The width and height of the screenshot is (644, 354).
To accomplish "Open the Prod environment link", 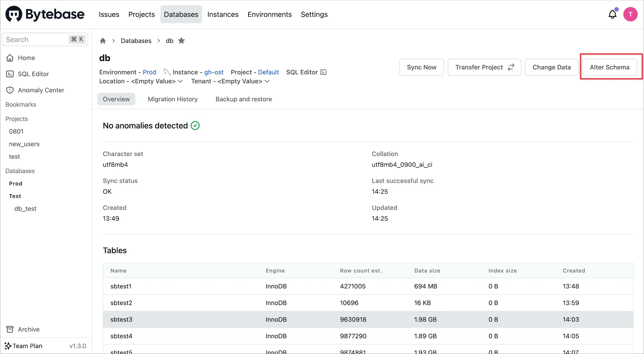I will pos(149,72).
